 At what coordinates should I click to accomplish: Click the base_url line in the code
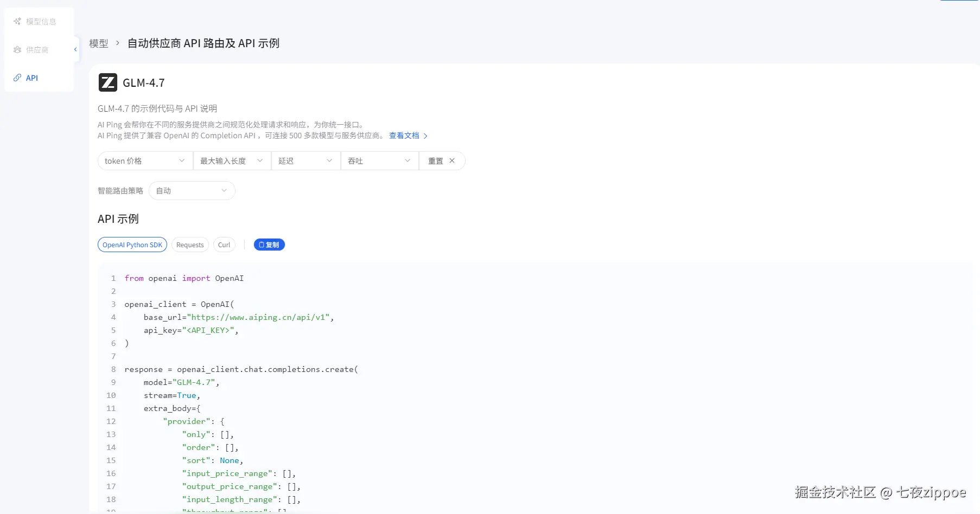coord(239,317)
